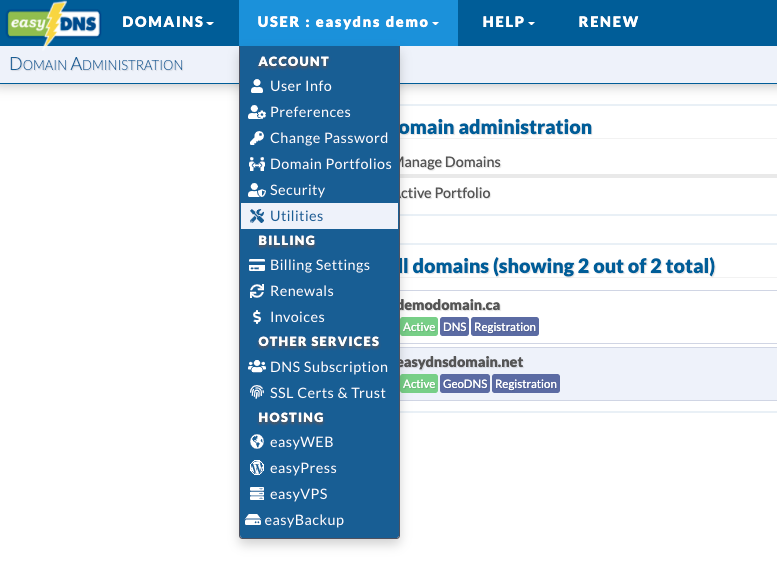The width and height of the screenshot is (777, 561).
Task: Open Billing Settings menu item
Action: point(319,266)
